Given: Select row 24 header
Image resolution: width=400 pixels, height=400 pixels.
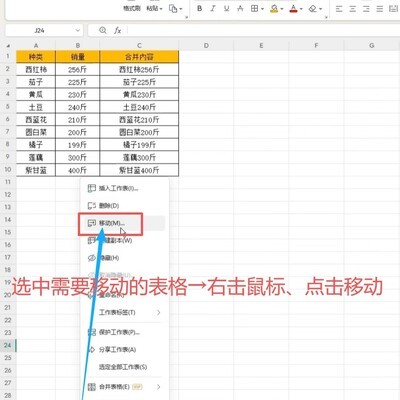Looking at the screenshot, I should point(8,345).
